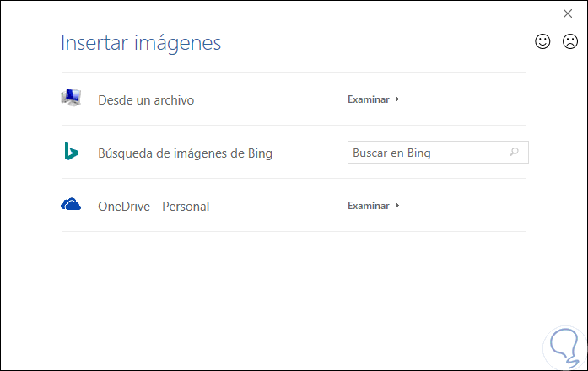Expand the arrow beside Examinar for OneDrive
Image resolution: width=588 pixels, height=371 pixels.
click(397, 206)
